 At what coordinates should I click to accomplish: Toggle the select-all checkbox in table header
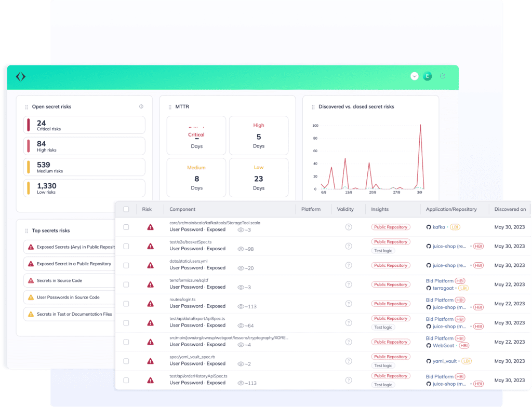coord(126,209)
